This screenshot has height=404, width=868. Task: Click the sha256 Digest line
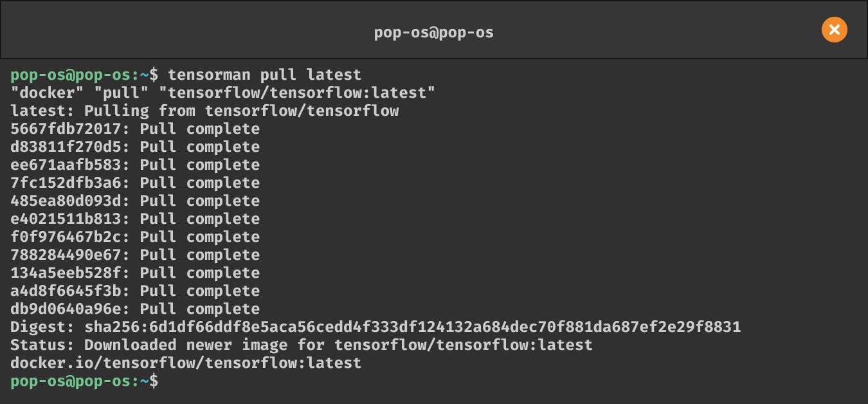[x=375, y=327]
